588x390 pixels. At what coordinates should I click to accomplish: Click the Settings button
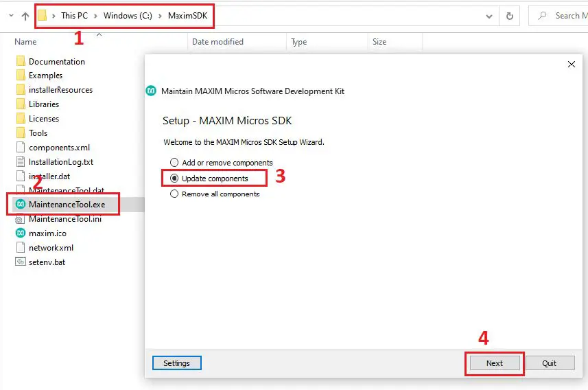coord(176,363)
